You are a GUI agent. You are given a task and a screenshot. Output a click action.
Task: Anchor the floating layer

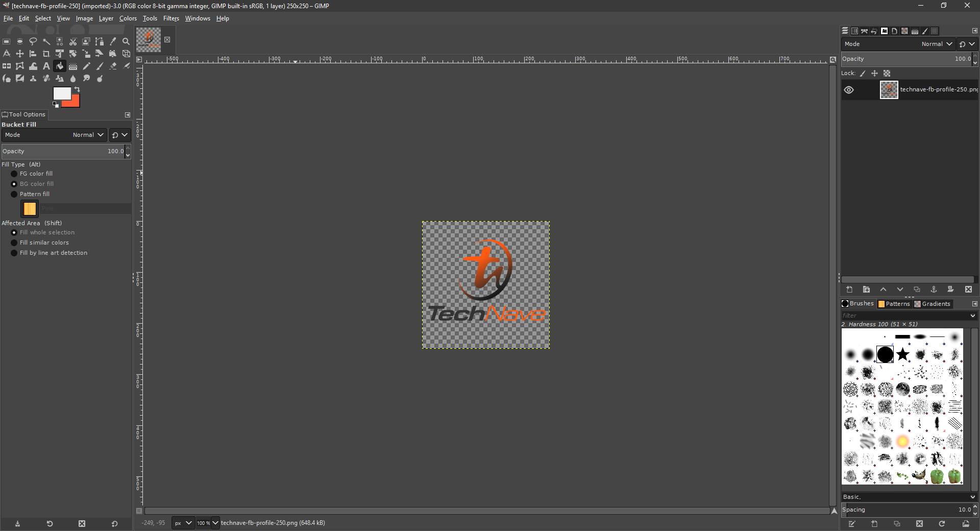pyautogui.click(x=934, y=289)
